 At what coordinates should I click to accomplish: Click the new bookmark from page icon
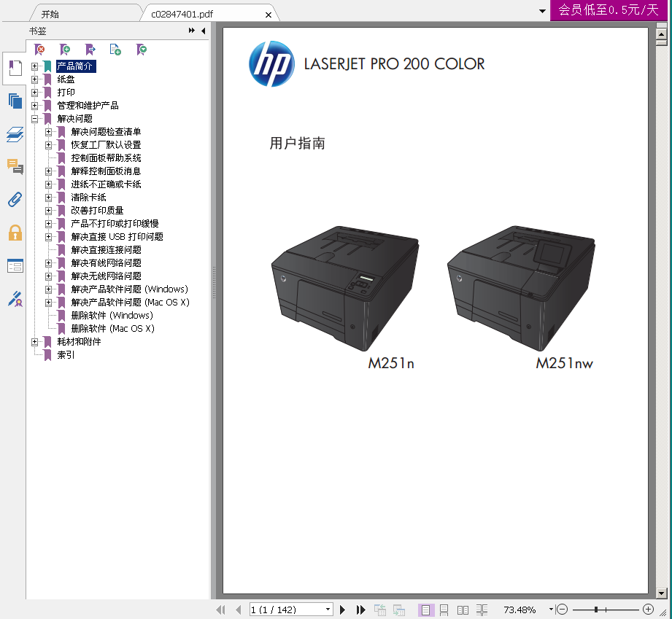point(115,50)
